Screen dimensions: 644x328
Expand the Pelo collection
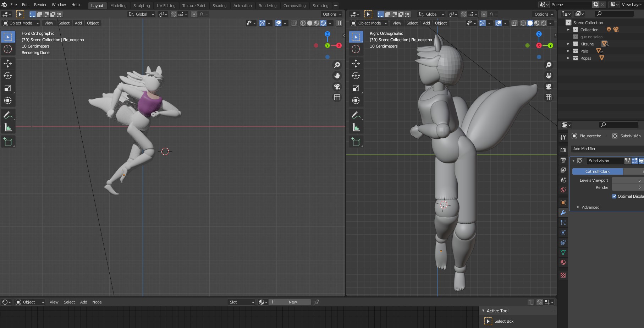coord(568,51)
